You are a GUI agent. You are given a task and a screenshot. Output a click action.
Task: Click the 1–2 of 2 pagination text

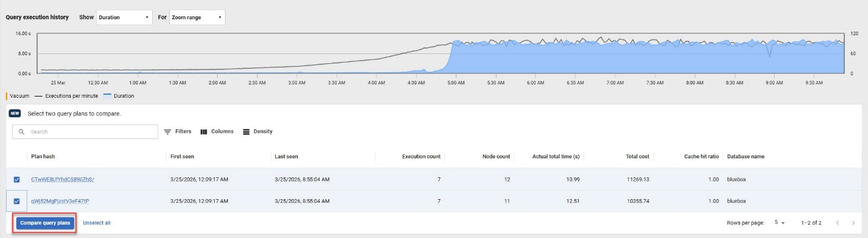(811, 223)
